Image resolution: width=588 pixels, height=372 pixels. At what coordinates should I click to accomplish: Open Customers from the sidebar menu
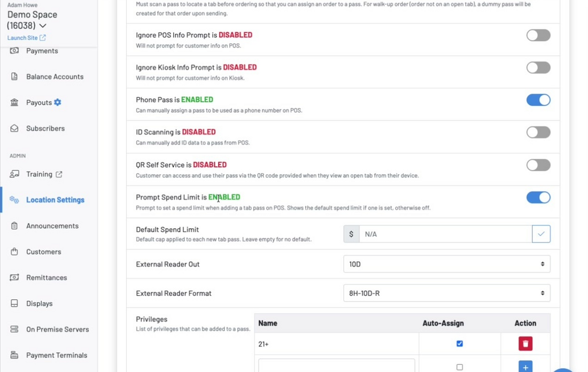(x=43, y=252)
